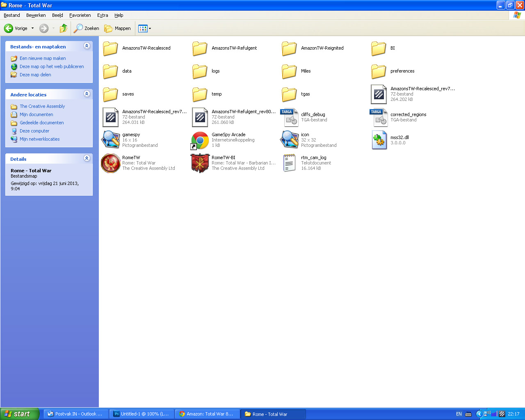
Task: Toggle the Mappen folders pane
Action: tap(117, 28)
